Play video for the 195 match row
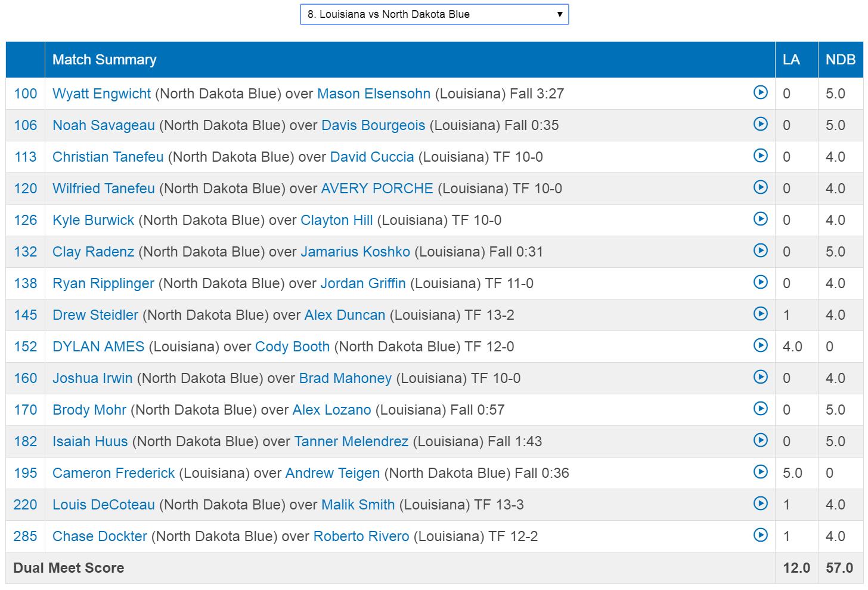Screen dimensions: 868x590 pos(761,472)
